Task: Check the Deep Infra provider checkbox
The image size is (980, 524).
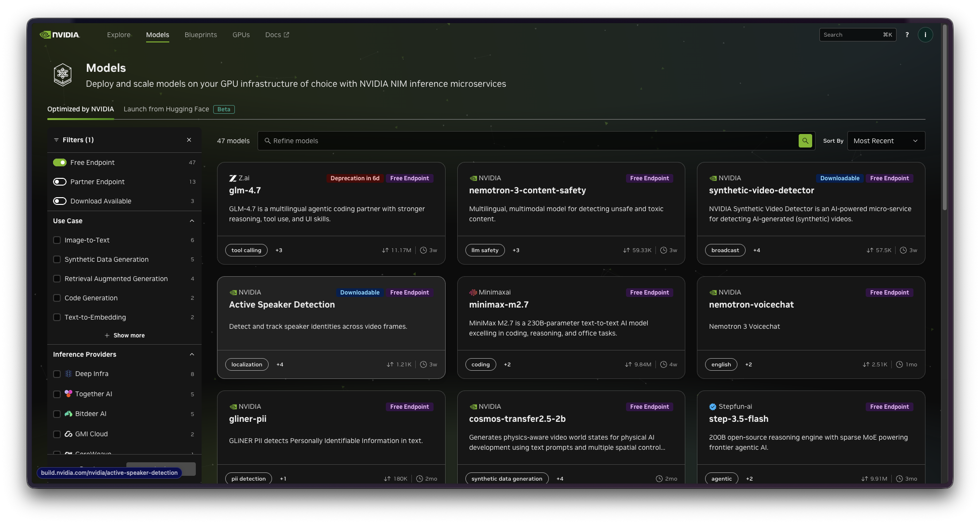Action: [x=57, y=374]
